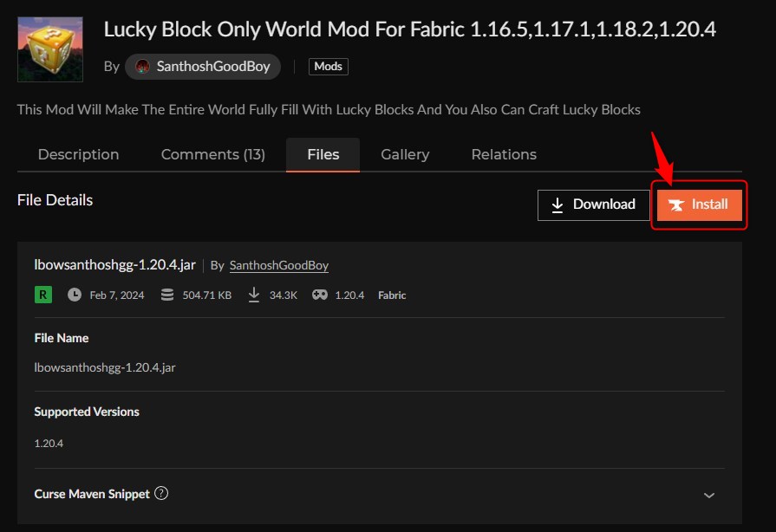This screenshot has height=532, width=776.
Task: Switch to the Comments (13) tab
Action: (212, 154)
